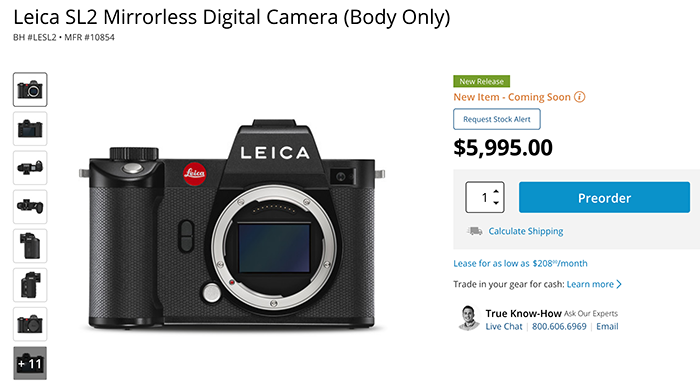The image size is (700, 384).
Task: Select the sixth angled-side thumbnail
Action: tap(30, 285)
